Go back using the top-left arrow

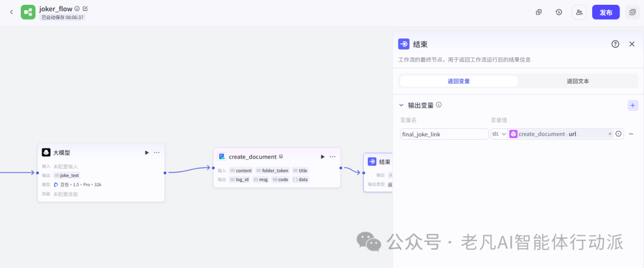pos(11,12)
